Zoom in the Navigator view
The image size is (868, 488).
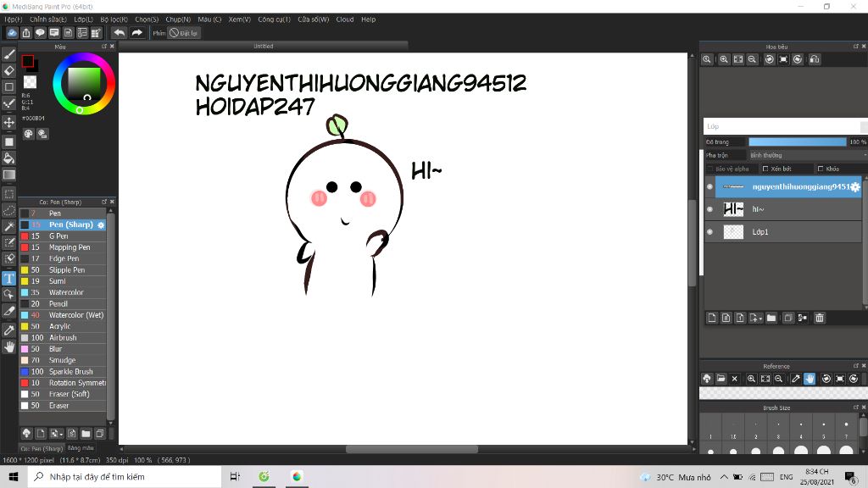tap(724, 59)
